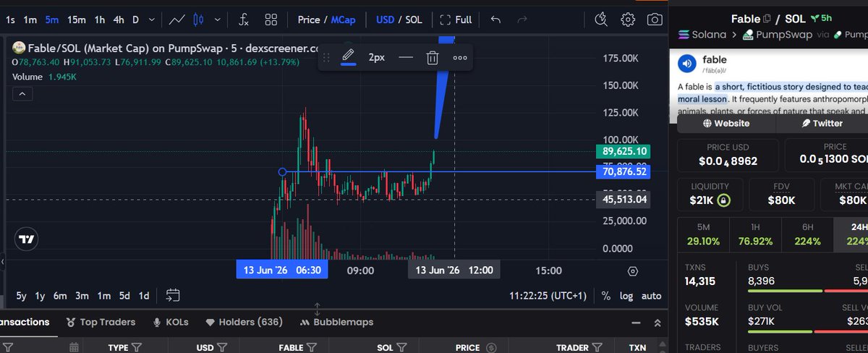Collapse the left side panel arrow
This screenshot has width=868, height=353.
pyautogui.click(x=2, y=261)
